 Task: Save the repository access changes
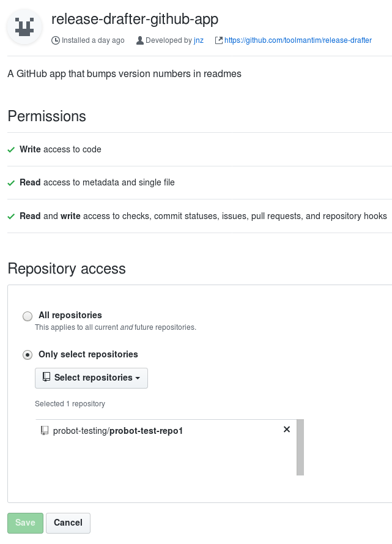[24, 523]
